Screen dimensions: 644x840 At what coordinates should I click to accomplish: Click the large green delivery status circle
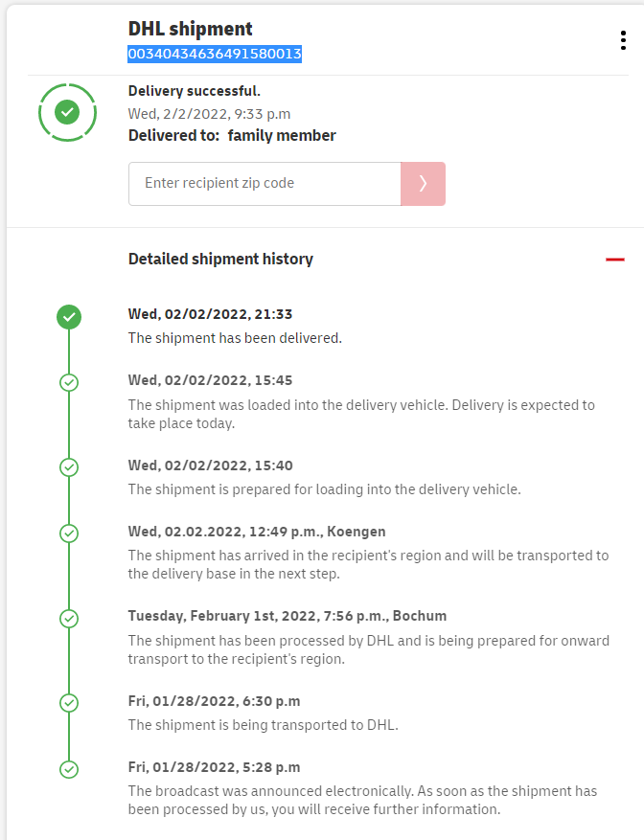click(67, 113)
